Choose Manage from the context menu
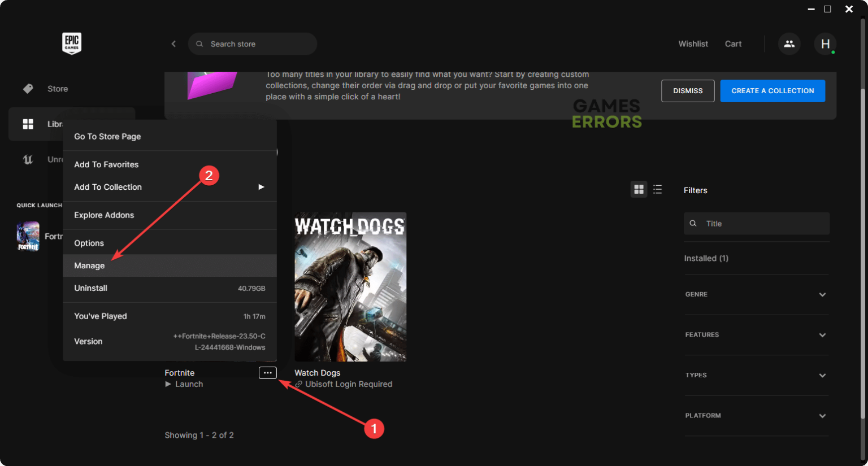The height and width of the screenshot is (466, 868). 170,265
